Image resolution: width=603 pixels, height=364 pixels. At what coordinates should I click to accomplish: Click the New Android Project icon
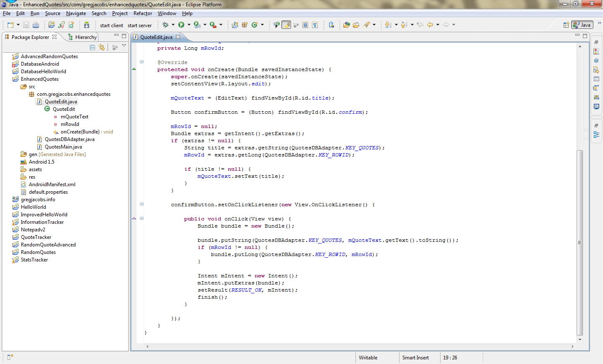click(x=52, y=25)
